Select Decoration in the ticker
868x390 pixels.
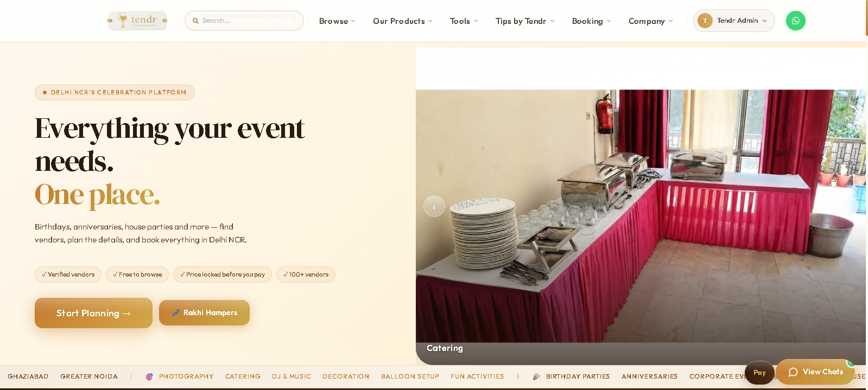pyautogui.click(x=346, y=376)
